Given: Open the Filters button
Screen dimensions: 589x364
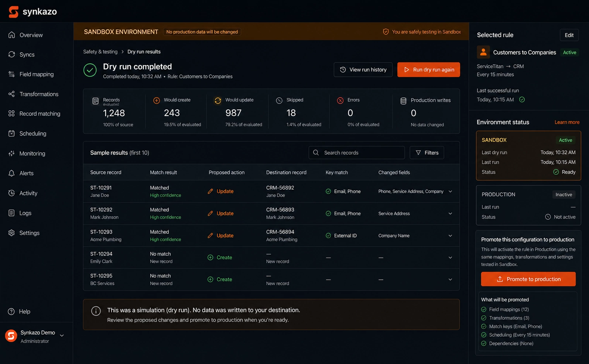Looking at the screenshot, I should pos(427,153).
